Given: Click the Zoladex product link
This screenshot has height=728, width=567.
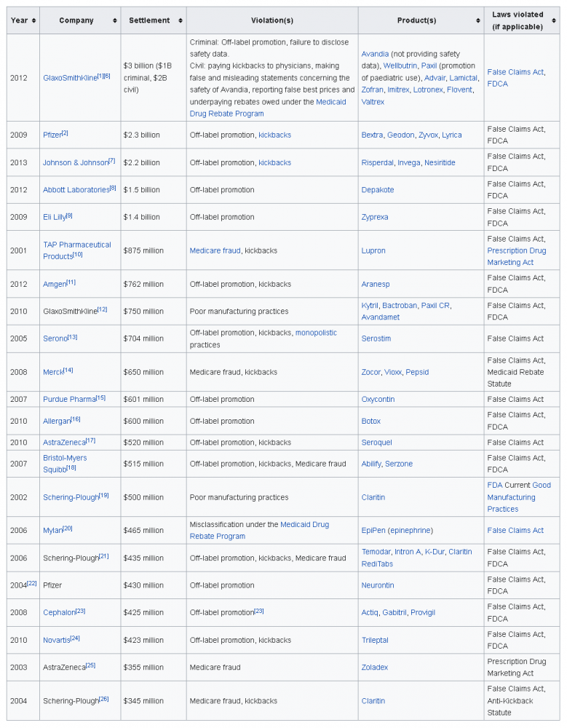Looking at the screenshot, I should [374, 668].
